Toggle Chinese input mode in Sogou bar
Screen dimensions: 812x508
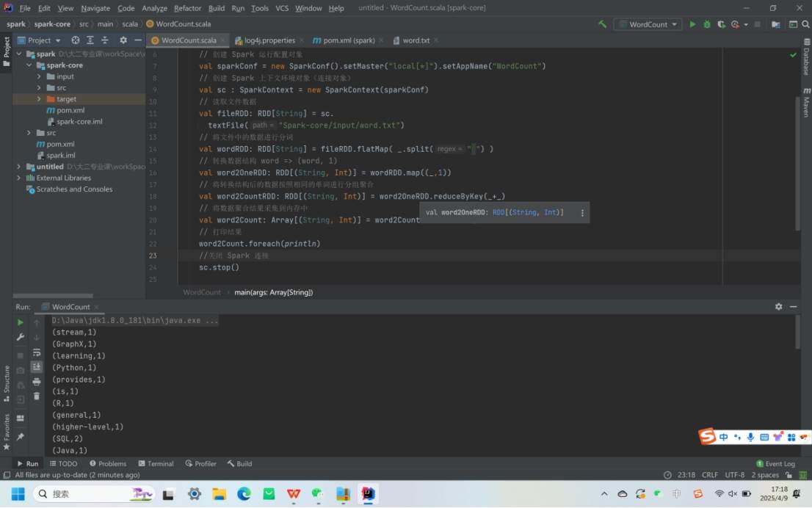pos(723,437)
